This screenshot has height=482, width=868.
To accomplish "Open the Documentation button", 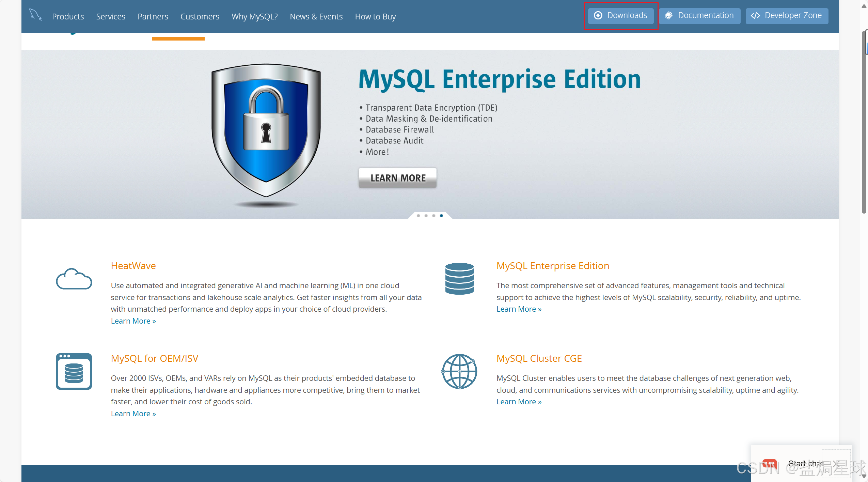I will click(x=699, y=16).
